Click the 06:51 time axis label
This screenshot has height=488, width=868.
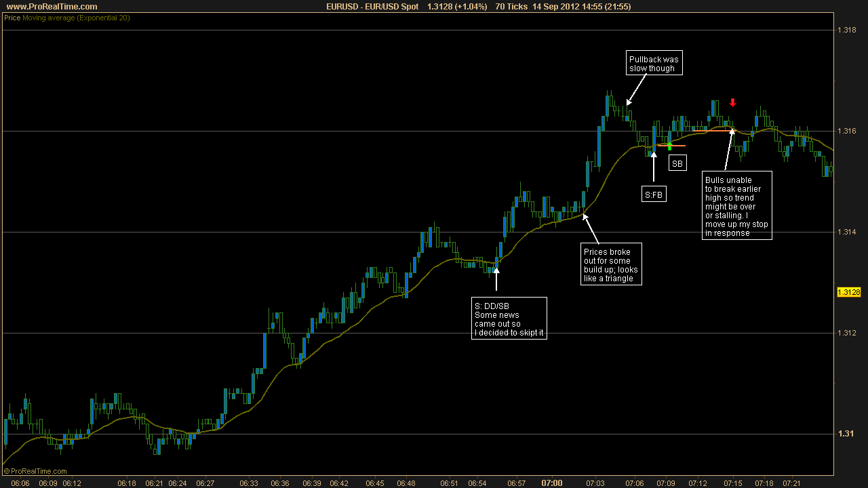pyautogui.click(x=450, y=483)
